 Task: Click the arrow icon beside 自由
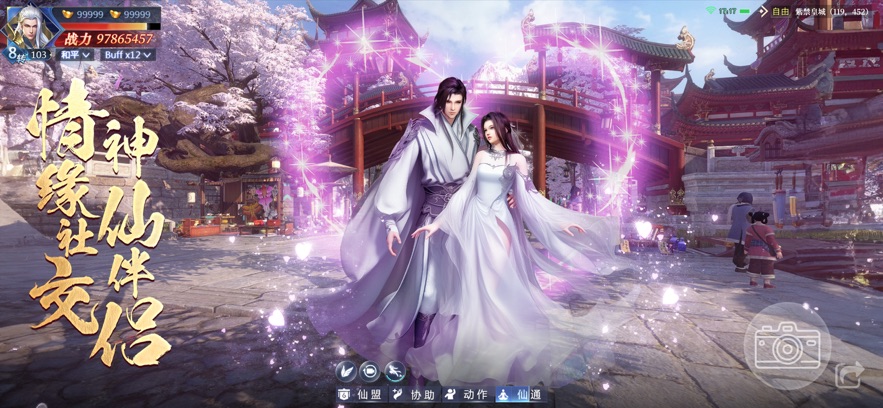pos(764,11)
